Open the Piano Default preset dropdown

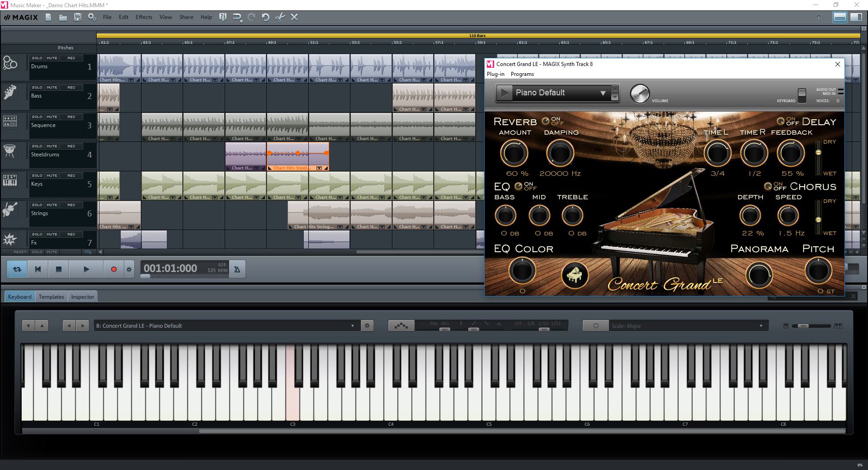point(603,93)
